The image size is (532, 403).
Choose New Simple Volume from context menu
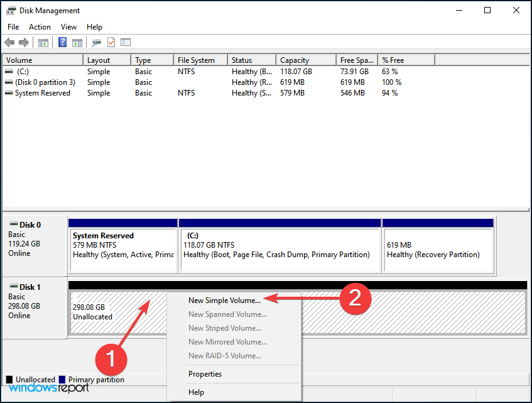pyautogui.click(x=224, y=301)
